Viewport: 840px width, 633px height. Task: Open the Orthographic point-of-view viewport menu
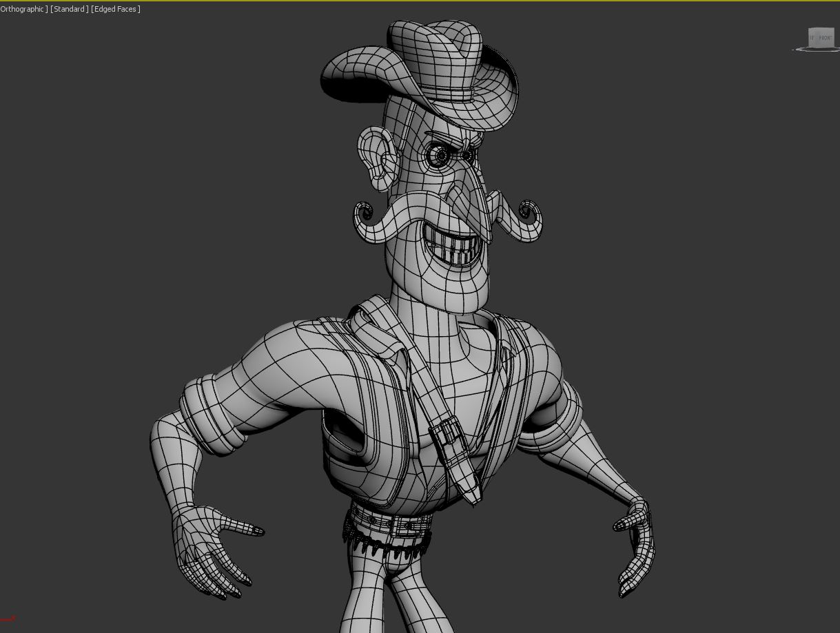(23, 9)
